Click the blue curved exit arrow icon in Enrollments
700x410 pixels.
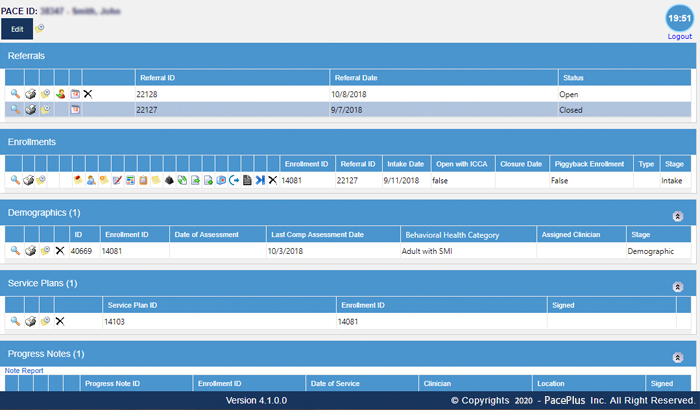234,180
